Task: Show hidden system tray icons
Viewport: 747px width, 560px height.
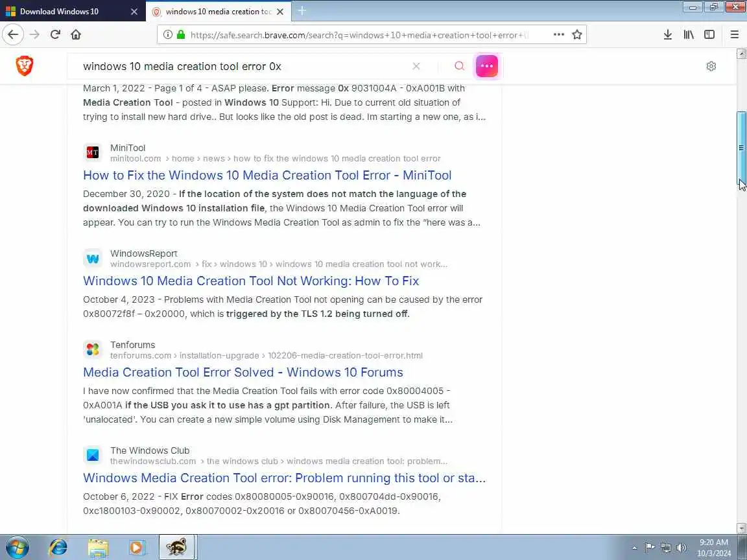Action: click(x=634, y=548)
